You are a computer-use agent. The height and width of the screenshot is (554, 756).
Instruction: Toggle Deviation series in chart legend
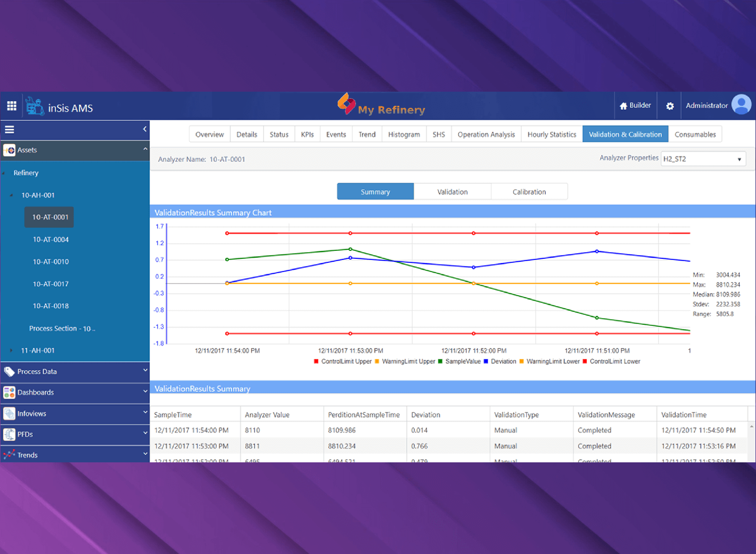(x=503, y=362)
